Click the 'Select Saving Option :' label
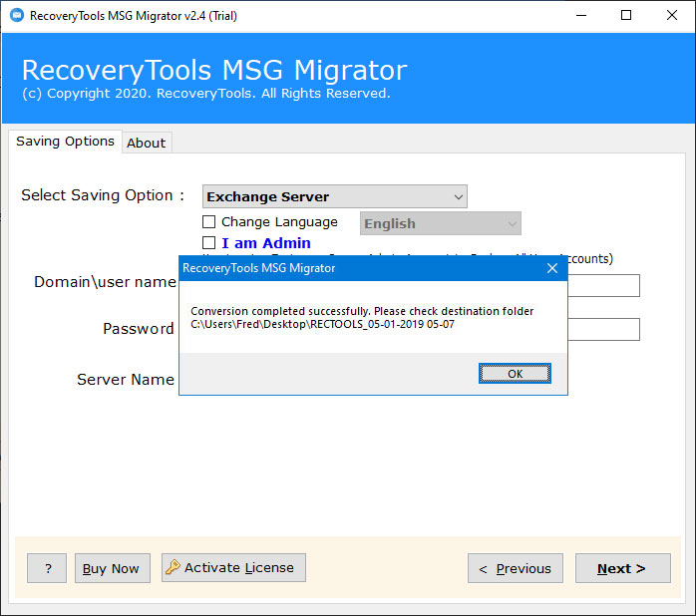The image size is (696, 616). coord(103,195)
